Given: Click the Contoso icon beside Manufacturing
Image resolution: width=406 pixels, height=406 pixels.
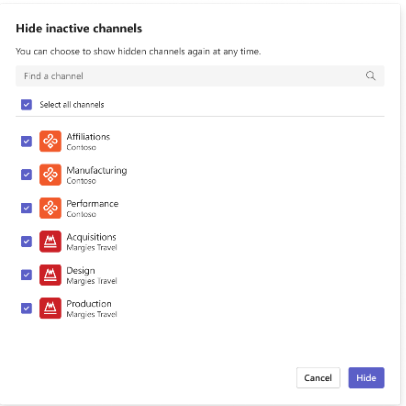Looking at the screenshot, I should pyautogui.click(x=50, y=175).
